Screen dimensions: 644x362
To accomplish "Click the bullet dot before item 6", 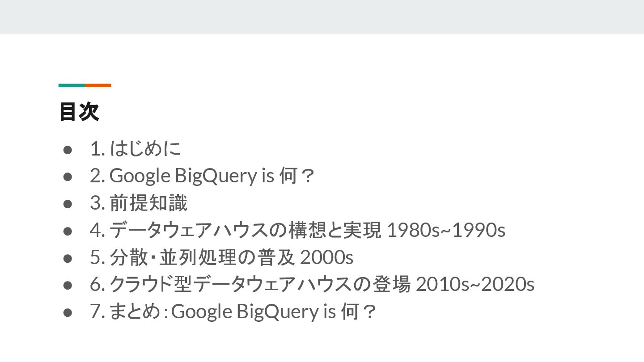I will click(68, 285).
